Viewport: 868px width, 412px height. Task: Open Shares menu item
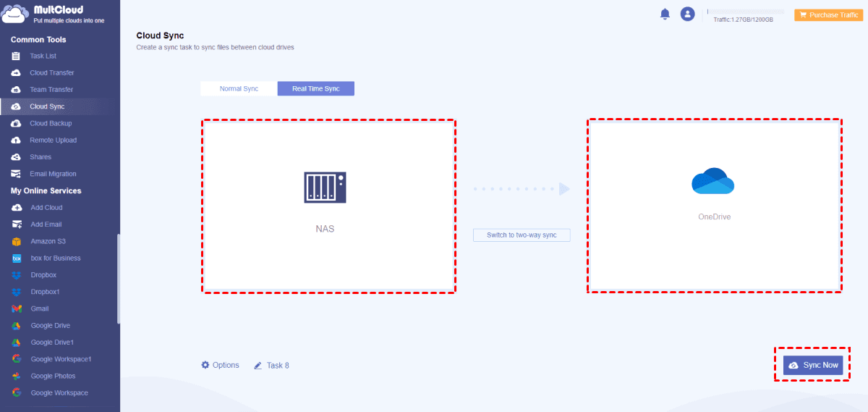click(x=41, y=157)
